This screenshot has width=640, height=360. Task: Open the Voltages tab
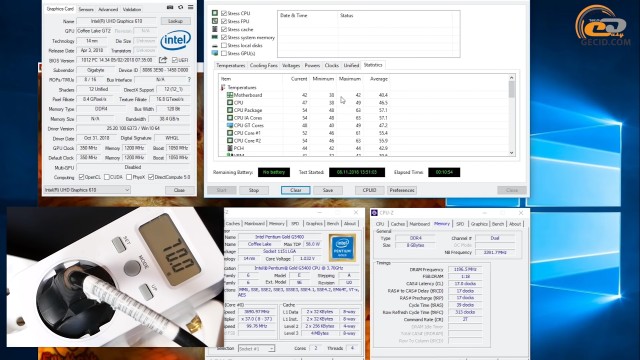coord(291,65)
